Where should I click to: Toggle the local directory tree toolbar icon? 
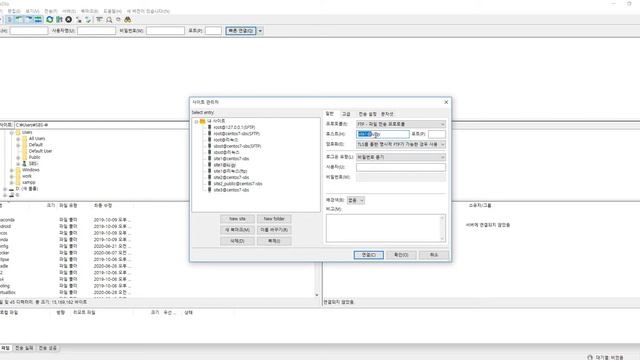pos(19,20)
